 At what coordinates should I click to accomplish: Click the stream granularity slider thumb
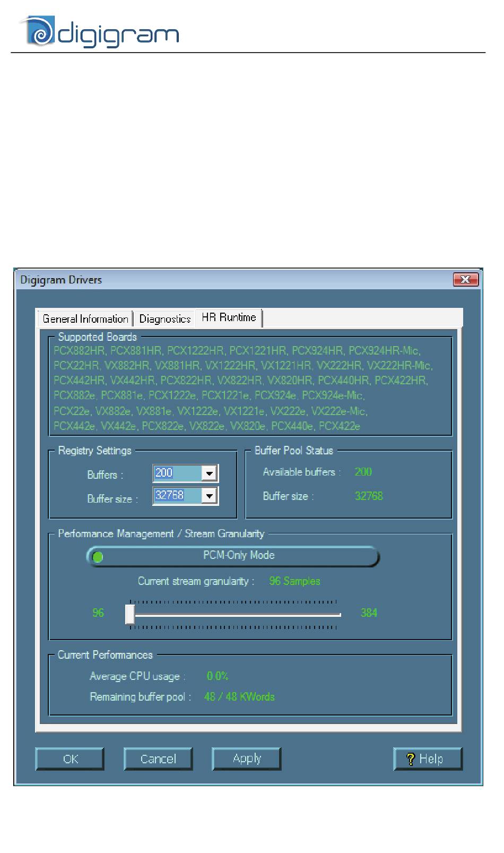coord(130,614)
